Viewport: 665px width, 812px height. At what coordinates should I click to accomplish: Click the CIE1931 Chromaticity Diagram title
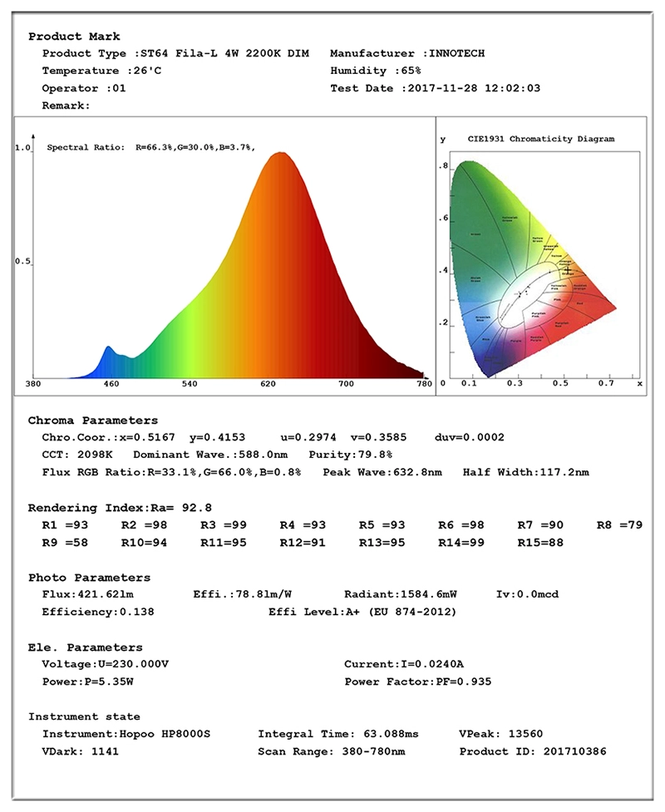(x=540, y=139)
